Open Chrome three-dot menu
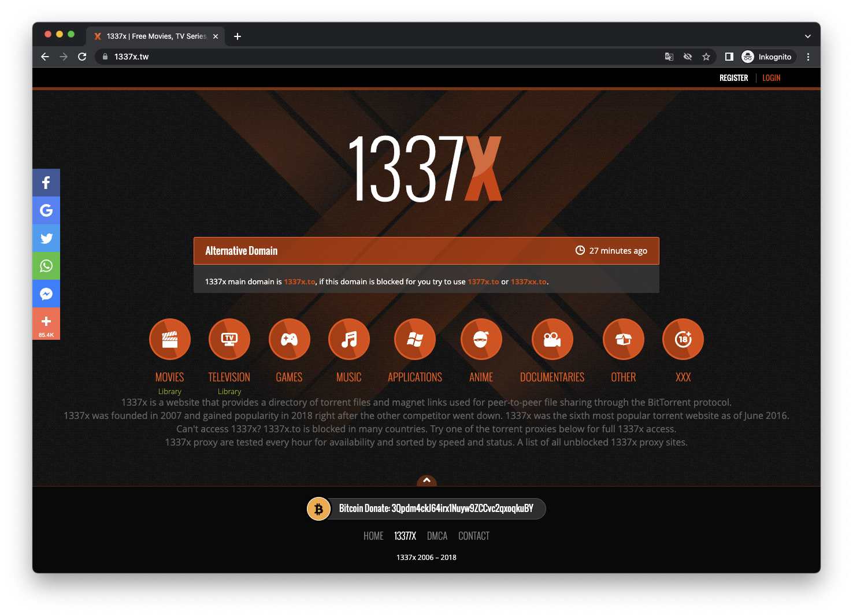The width and height of the screenshot is (853, 616). point(808,57)
